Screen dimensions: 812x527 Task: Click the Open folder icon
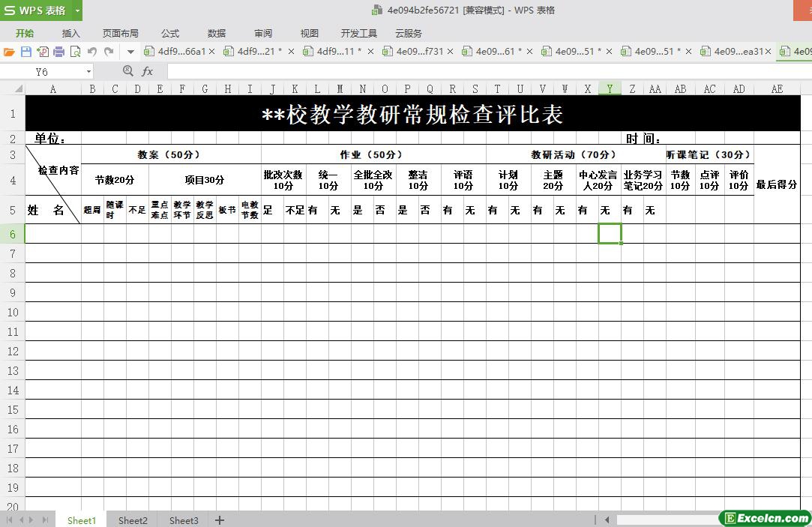tap(9, 52)
